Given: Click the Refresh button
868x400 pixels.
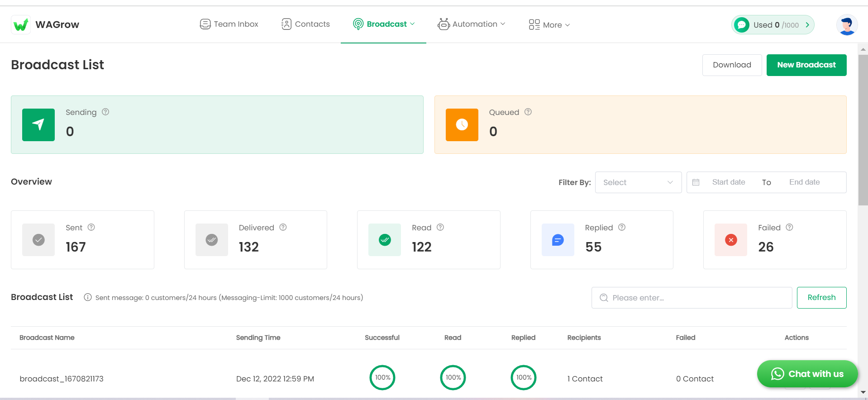Looking at the screenshot, I should (x=821, y=298).
